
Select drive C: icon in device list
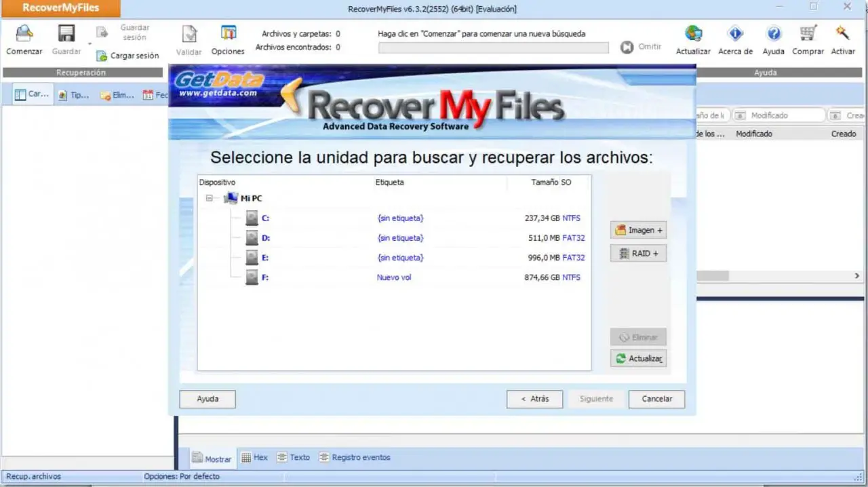pyautogui.click(x=252, y=218)
